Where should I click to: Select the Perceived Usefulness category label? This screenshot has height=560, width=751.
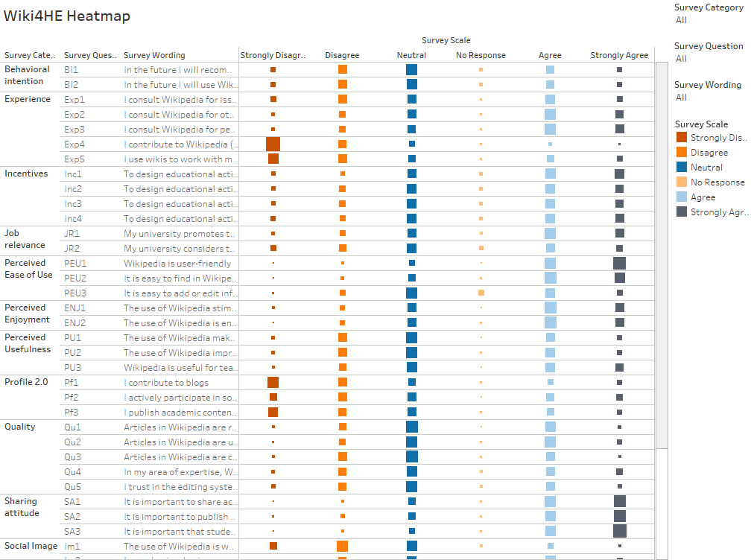coord(28,343)
